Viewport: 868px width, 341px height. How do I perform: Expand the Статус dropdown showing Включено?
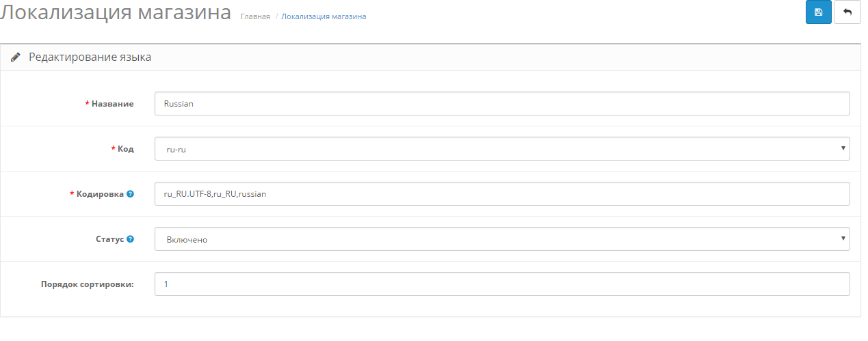tap(502, 239)
